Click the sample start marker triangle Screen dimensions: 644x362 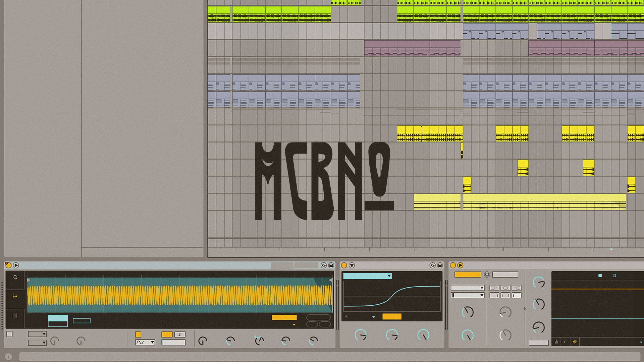tap(29, 280)
